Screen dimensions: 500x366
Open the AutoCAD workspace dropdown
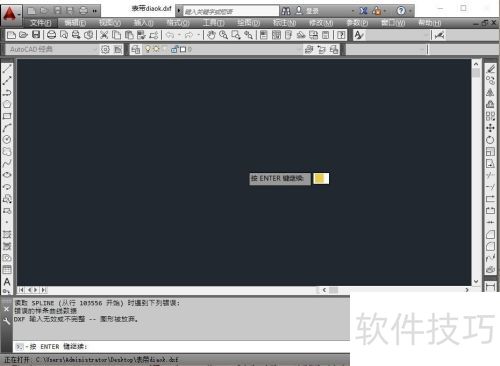coord(52,49)
